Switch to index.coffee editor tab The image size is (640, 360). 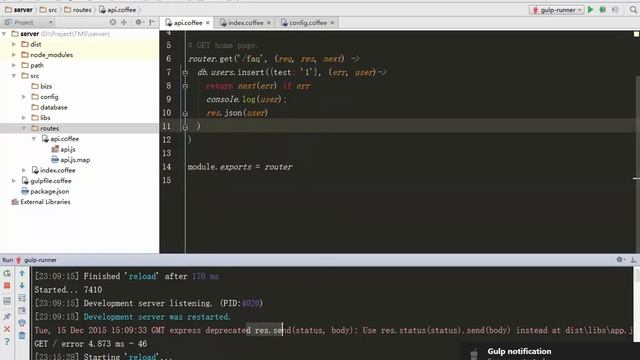[245, 23]
